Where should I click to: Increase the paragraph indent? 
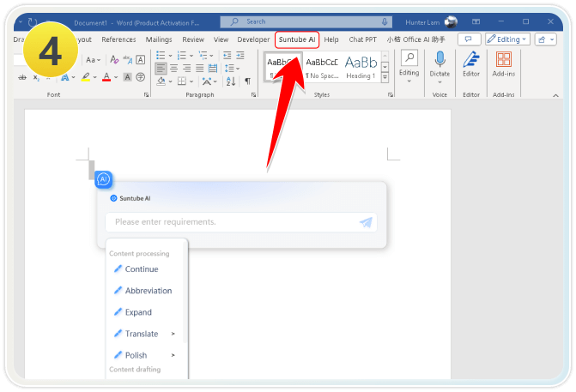point(240,55)
